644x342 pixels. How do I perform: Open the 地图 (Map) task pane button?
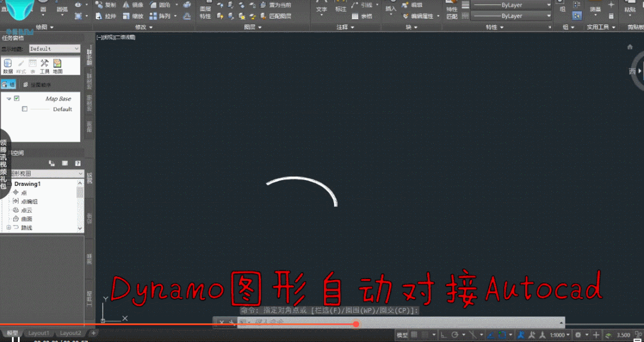pos(57,66)
